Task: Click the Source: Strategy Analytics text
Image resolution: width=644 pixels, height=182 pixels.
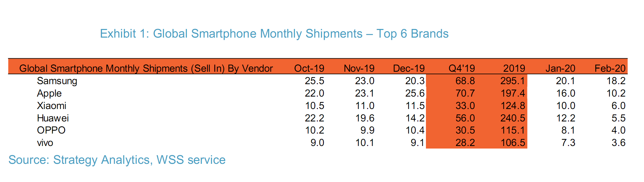Action: [x=117, y=160]
